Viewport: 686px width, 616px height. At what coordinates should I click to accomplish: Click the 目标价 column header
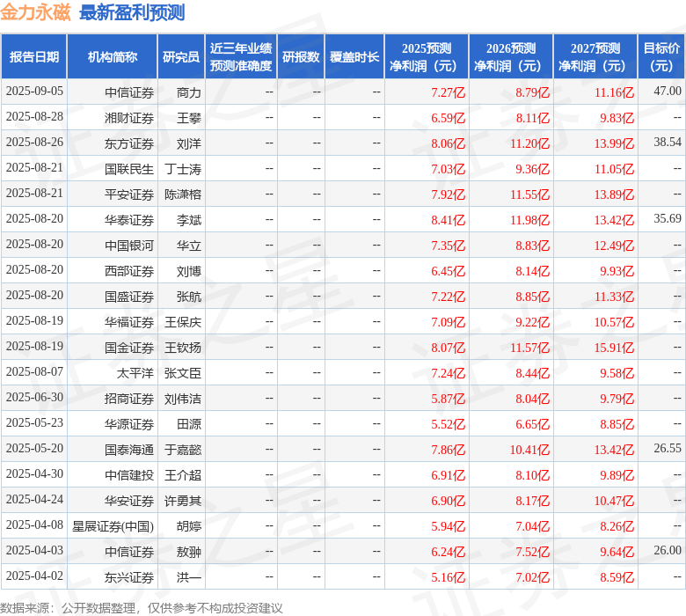pos(661,57)
